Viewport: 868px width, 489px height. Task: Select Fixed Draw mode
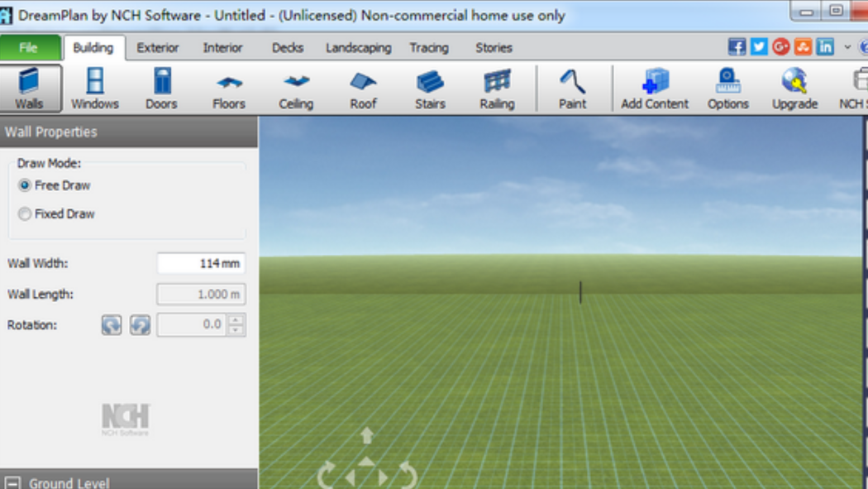(x=56, y=213)
